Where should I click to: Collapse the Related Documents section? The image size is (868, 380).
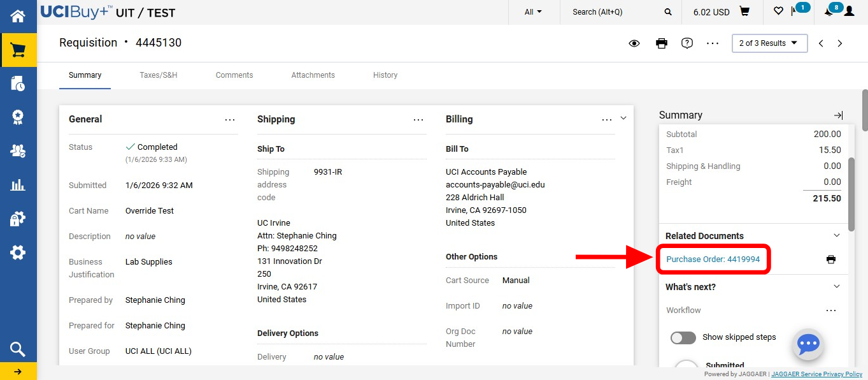(x=836, y=235)
